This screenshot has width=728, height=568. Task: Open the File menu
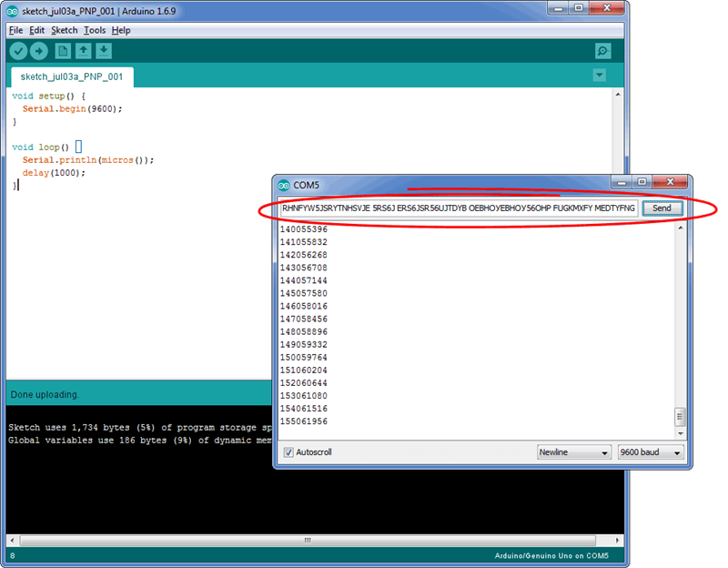15,30
